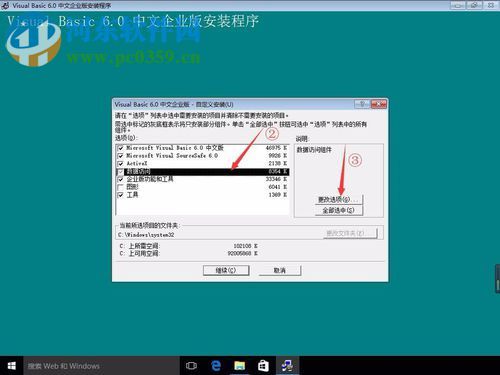Open Task View on the taskbar
This screenshot has width=500, height=375.
191,366
